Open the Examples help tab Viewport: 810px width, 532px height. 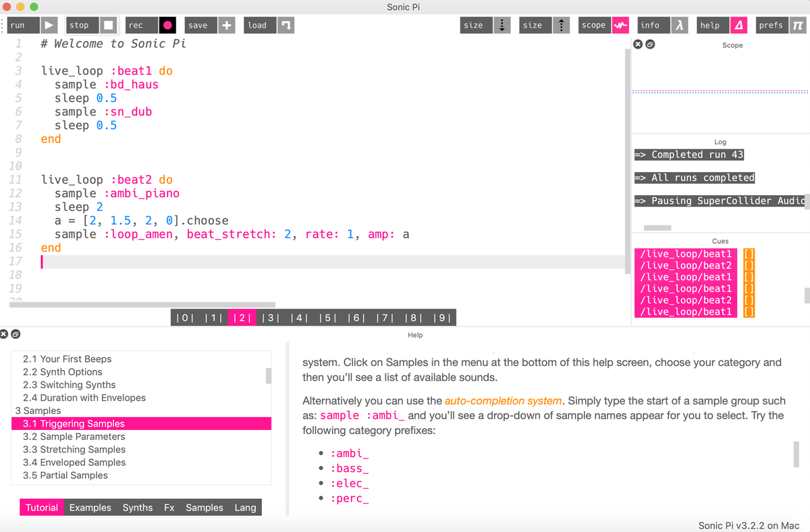tap(90, 508)
